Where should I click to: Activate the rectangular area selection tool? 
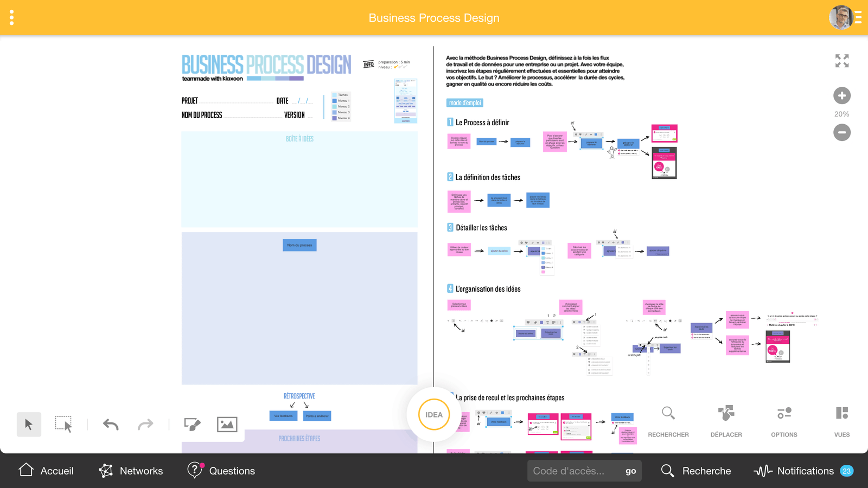pyautogui.click(x=64, y=425)
